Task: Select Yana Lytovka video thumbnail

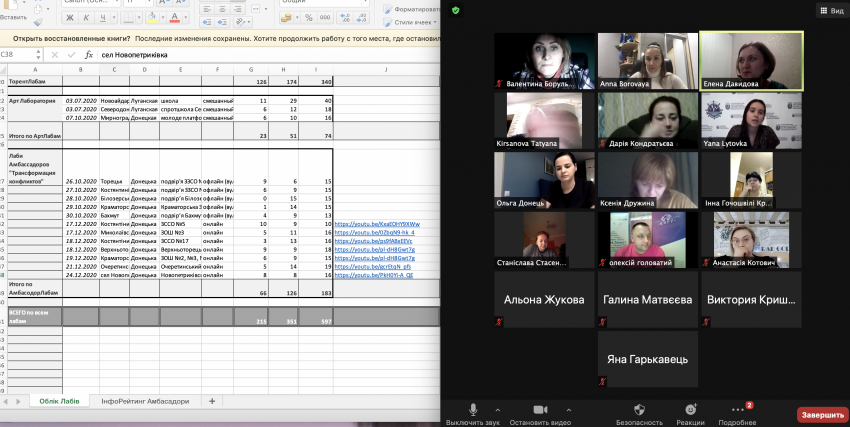Action: click(751, 120)
